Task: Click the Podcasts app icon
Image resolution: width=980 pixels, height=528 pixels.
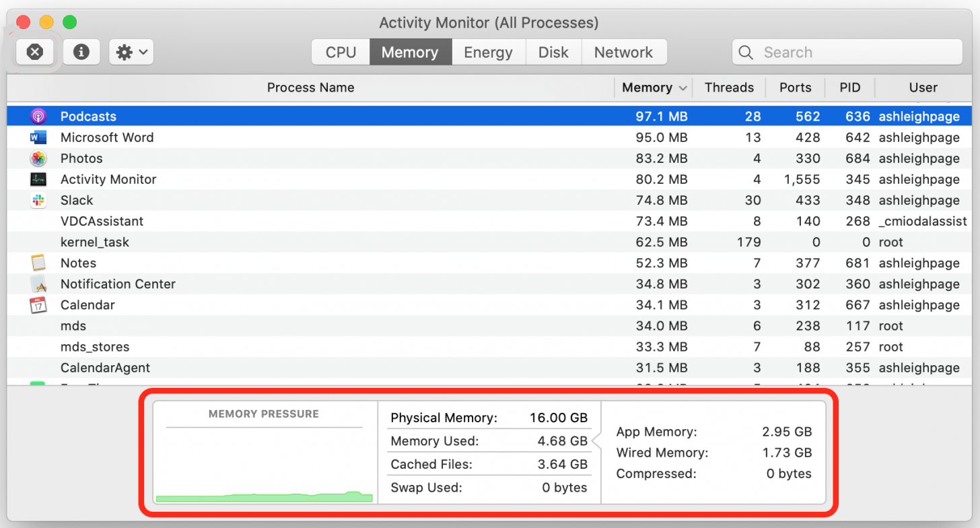Action: click(38, 117)
